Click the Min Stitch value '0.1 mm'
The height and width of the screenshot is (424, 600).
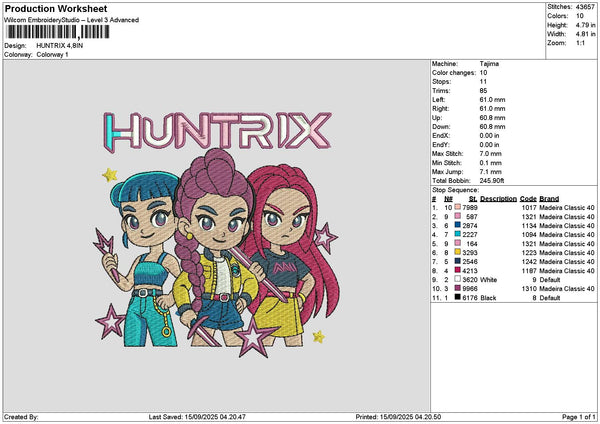[x=491, y=163]
